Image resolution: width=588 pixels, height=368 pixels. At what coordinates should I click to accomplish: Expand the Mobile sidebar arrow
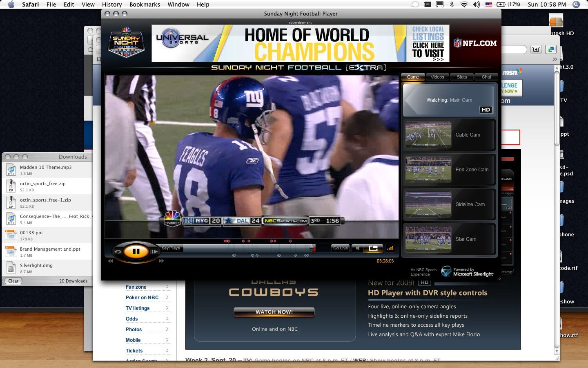pos(167,340)
